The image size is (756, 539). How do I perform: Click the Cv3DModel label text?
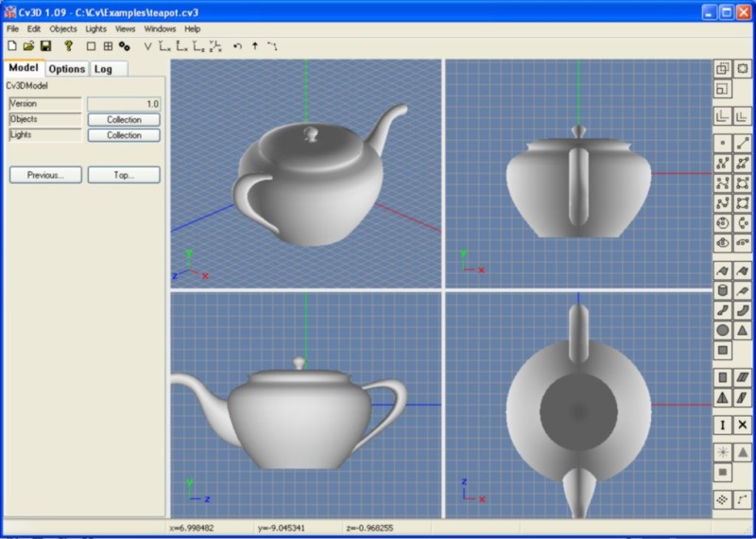[x=27, y=86]
